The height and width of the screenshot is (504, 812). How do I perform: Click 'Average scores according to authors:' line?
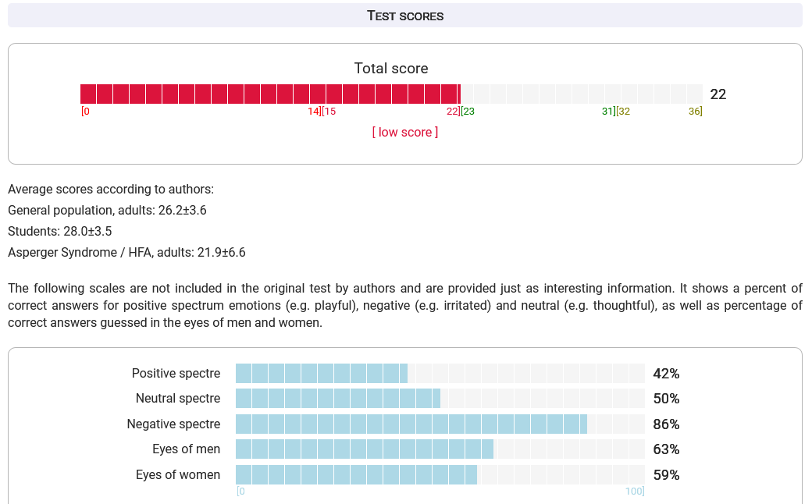(111, 190)
